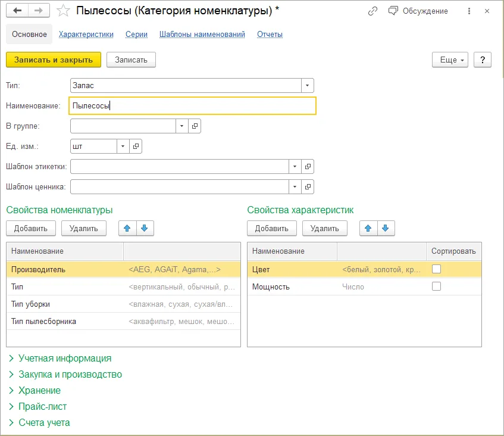Screen dimensions: 504x436
Task: Open the Шаблон ценника dropdown list
Action: (295, 187)
